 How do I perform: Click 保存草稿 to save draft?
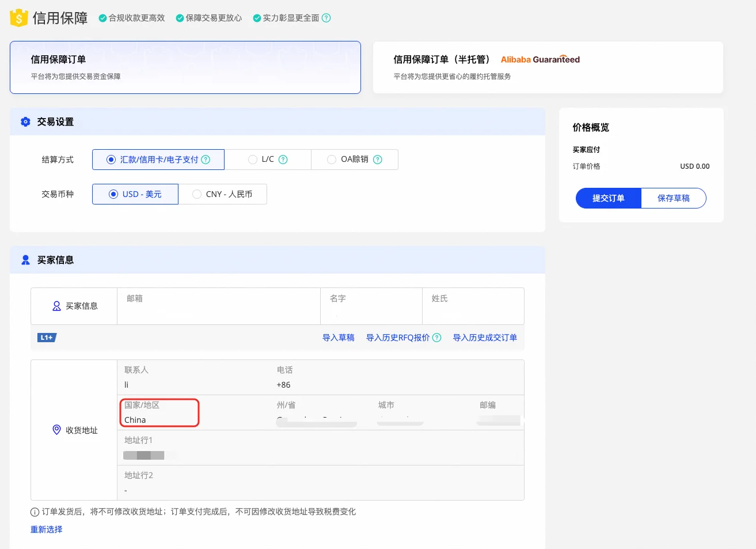(x=673, y=198)
